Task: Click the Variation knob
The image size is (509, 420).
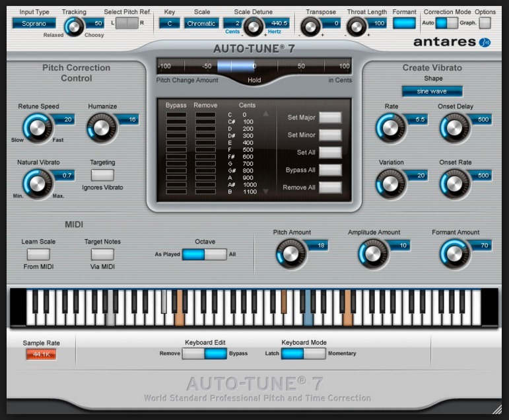Action: 391,184
